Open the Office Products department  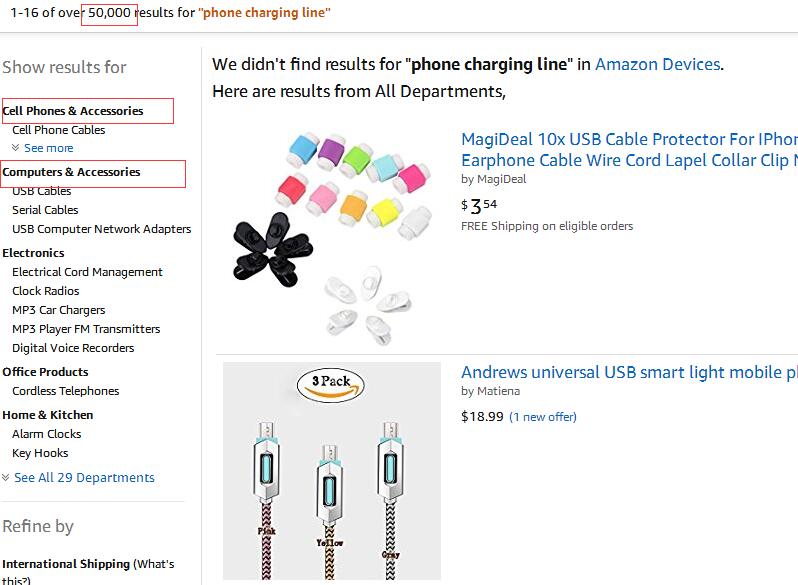(45, 372)
